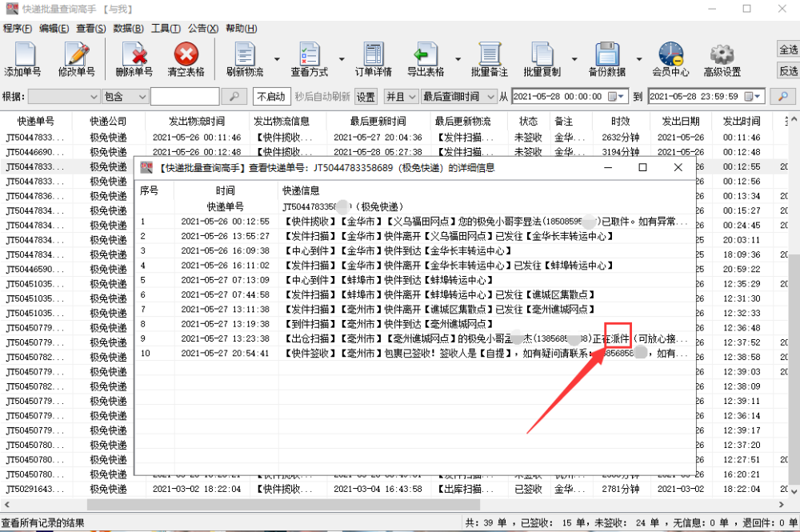Click the 16:20:21 cell in 发出时间 column
The width and height of the screenshot is (800, 532).
[742, 474]
